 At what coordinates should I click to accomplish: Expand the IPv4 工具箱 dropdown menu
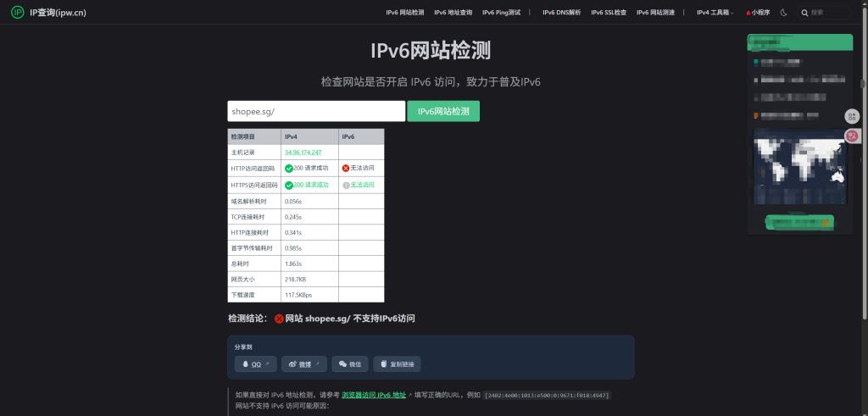715,13
